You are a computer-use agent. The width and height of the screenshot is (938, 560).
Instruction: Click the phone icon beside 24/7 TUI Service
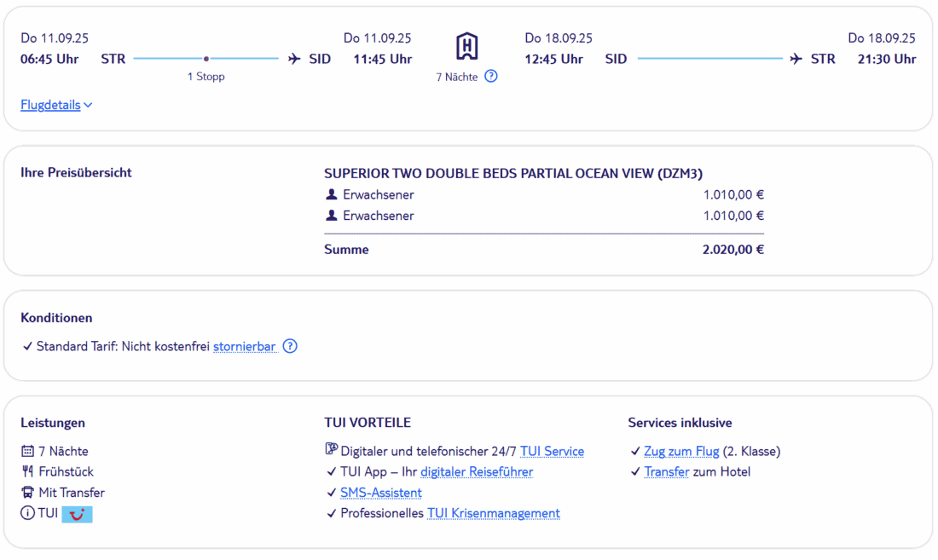(x=332, y=451)
